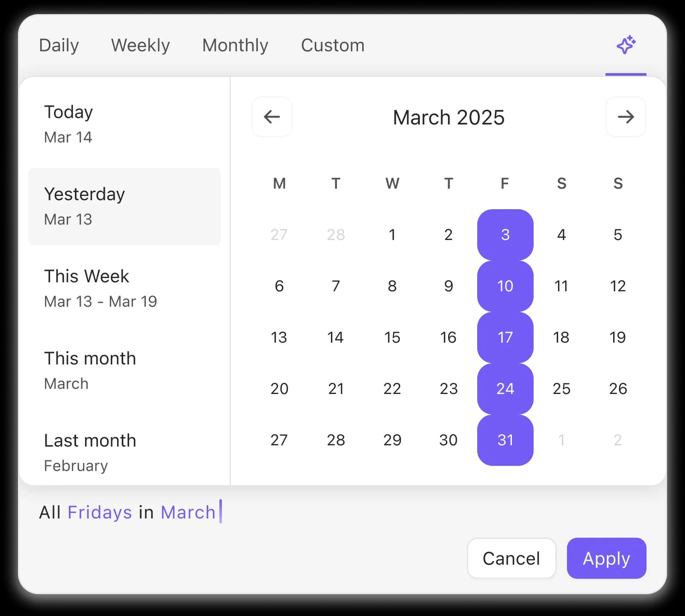This screenshot has height=616, width=685.
Task: Choose This Week Mar 13 - Mar 19
Action: pyautogui.click(x=124, y=287)
